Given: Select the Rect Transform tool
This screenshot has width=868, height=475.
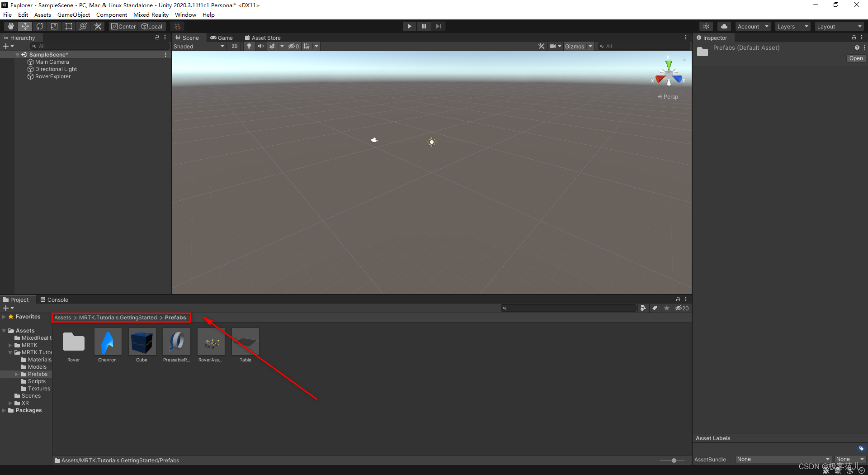Looking at the screenshot, I should (x=69, y=26).
